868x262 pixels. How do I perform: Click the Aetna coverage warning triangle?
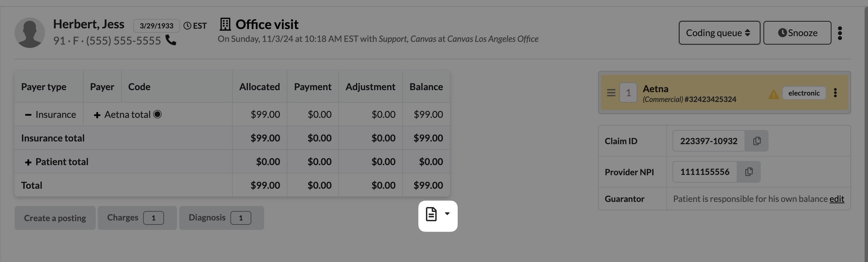[773, 94]
